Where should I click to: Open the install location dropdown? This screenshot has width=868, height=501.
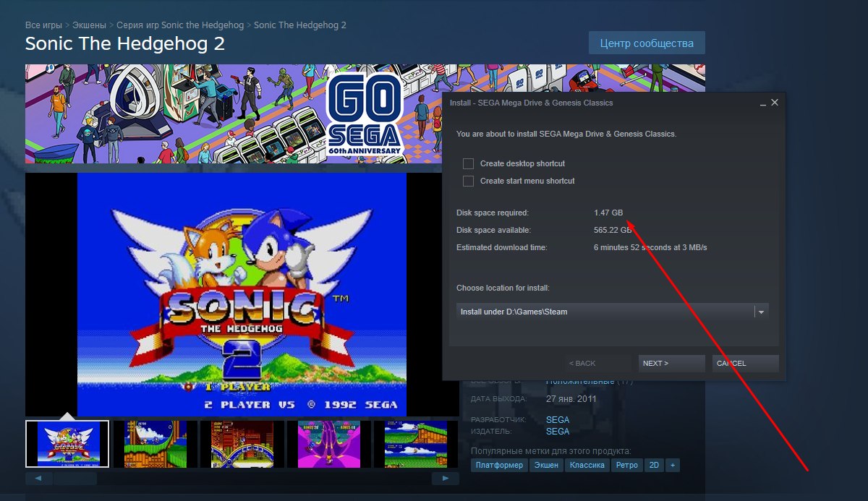click(760, 312)
